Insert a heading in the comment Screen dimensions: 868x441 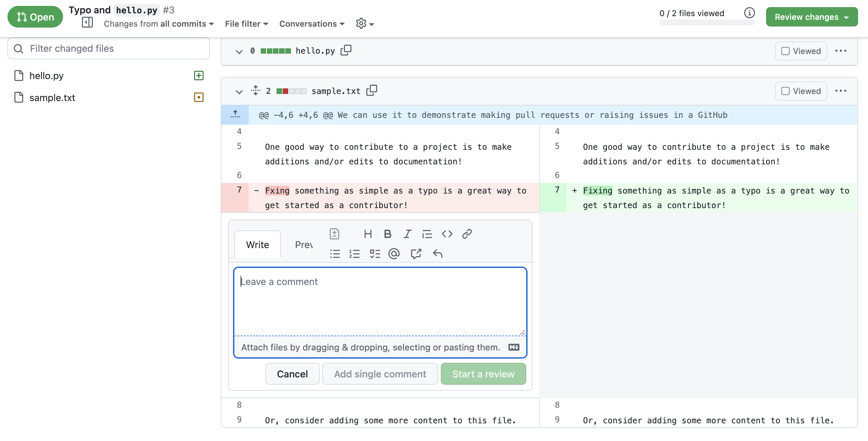point(368,234)
